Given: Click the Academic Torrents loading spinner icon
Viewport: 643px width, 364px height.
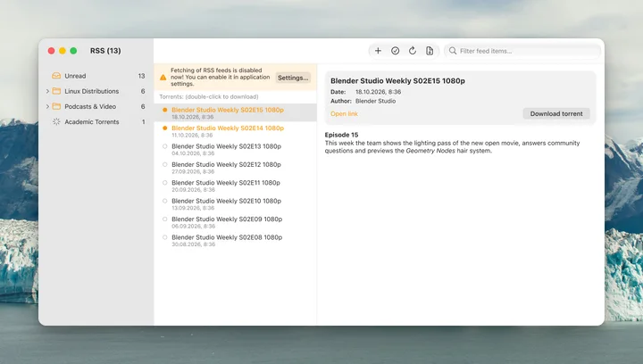Looking at the screenshot, I should (56, 121).
